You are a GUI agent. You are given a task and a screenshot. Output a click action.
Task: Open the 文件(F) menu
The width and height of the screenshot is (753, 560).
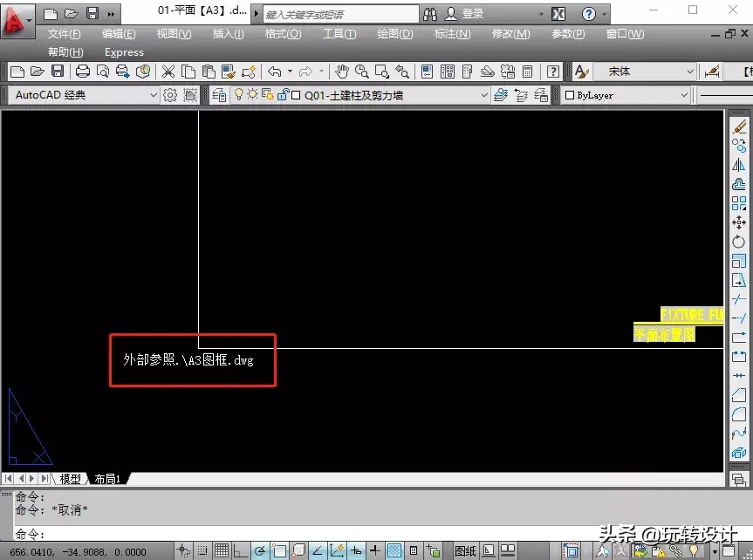coord(65,34)
